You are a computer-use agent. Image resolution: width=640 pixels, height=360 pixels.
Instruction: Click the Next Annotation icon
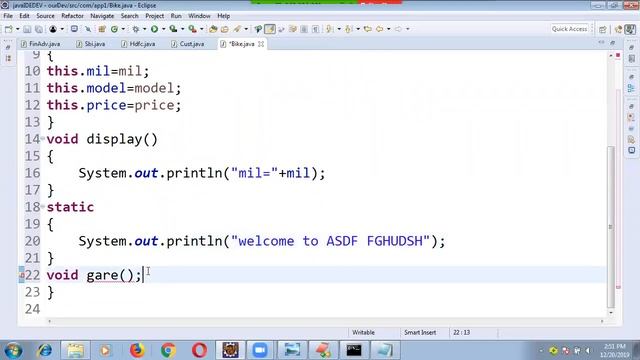coord(329,29)
